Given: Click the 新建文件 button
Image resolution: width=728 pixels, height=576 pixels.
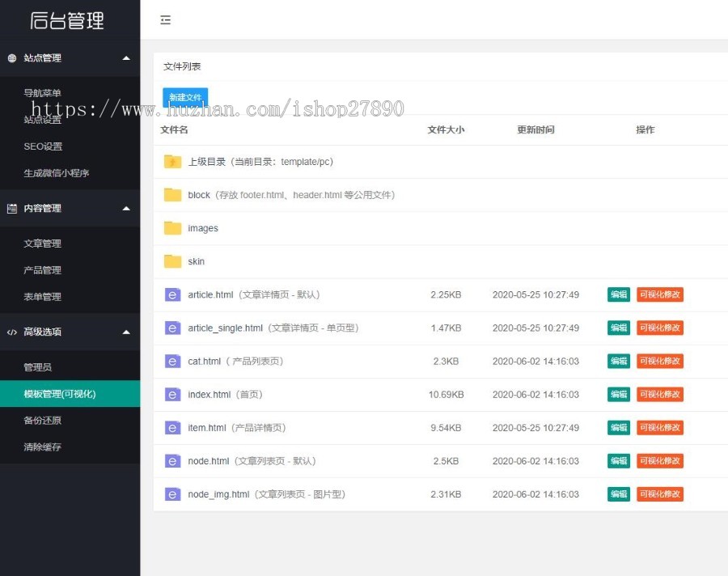Looking at the screenshot, I should pyautogui.click(x=185, y=97).
